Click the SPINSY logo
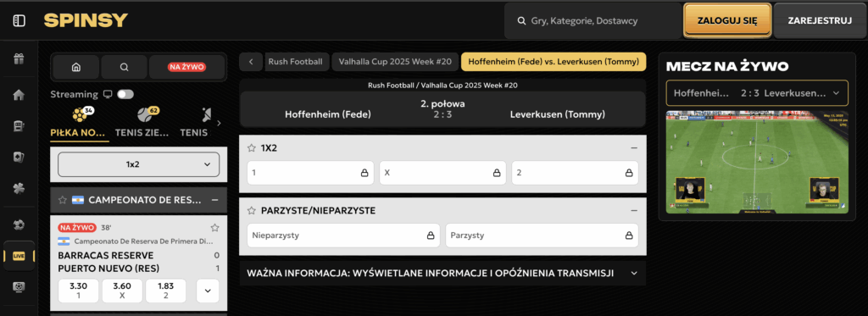 tap(86, 20)
